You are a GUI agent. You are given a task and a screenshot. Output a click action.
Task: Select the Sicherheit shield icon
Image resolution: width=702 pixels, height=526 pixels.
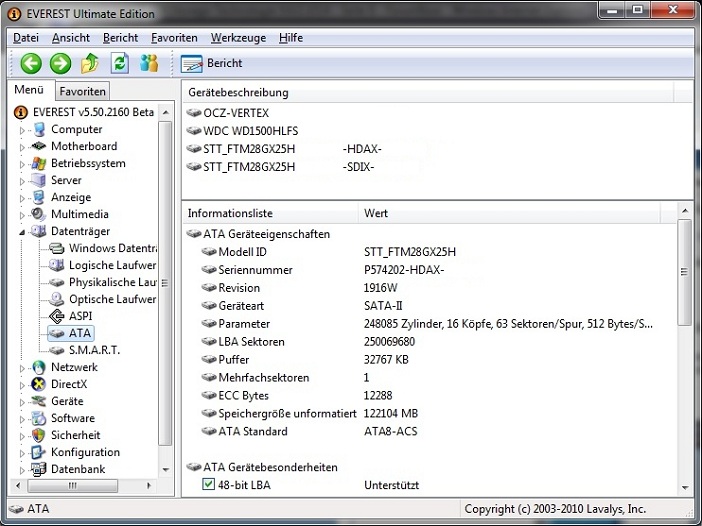click(x=39, y=436)
